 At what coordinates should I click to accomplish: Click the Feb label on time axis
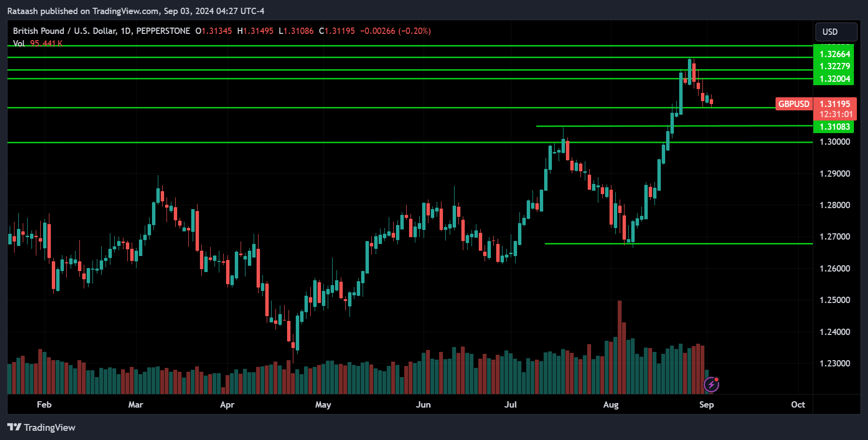tap(44, 405)
